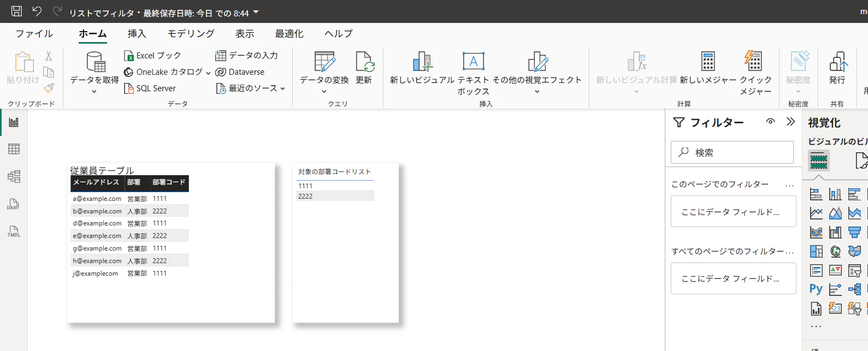The image size is (868, 351).
Task: Choose stacked column chart visual
Action: [835, 194]
